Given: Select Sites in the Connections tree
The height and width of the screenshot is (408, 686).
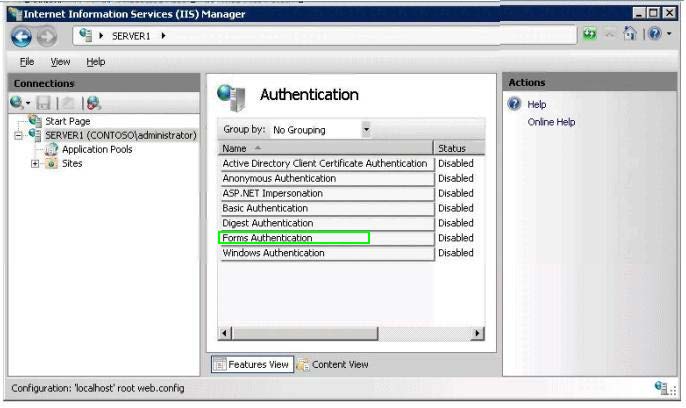Looking at the screenshot, I should [72, 164].
